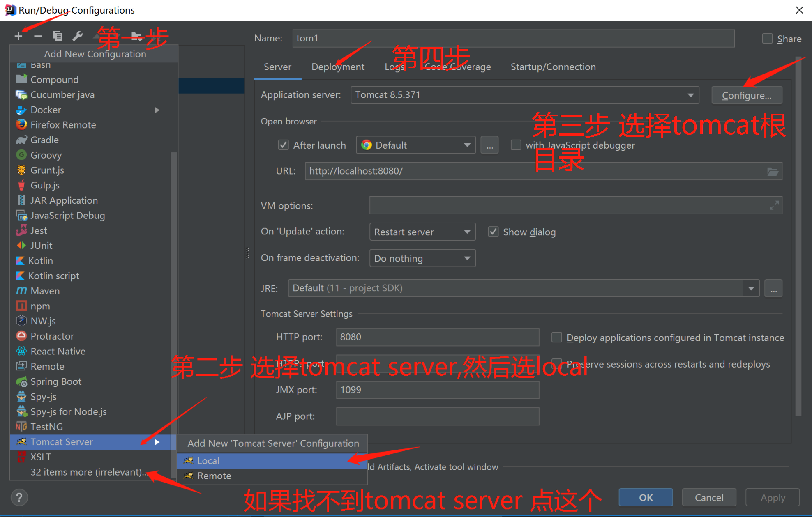
Task: Click the HTTP port input field
Action: click(437, 337)
